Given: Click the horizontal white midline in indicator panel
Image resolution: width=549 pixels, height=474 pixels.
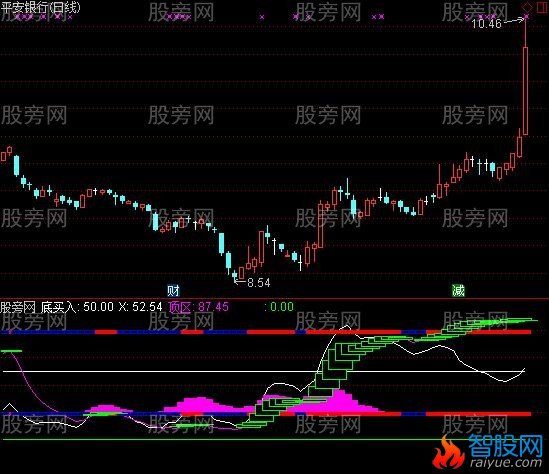Looking at the screenshot, I should point(264,371).
